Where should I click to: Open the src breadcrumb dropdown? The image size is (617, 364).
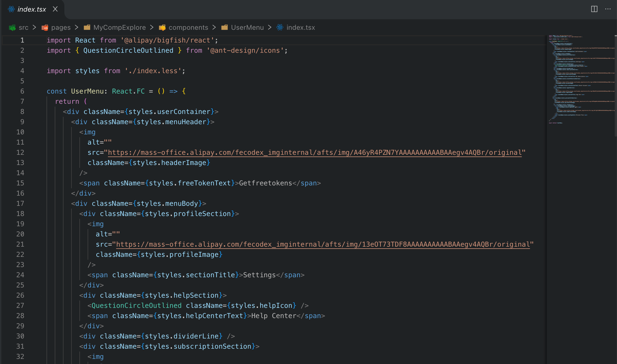[x=24, y=27]
